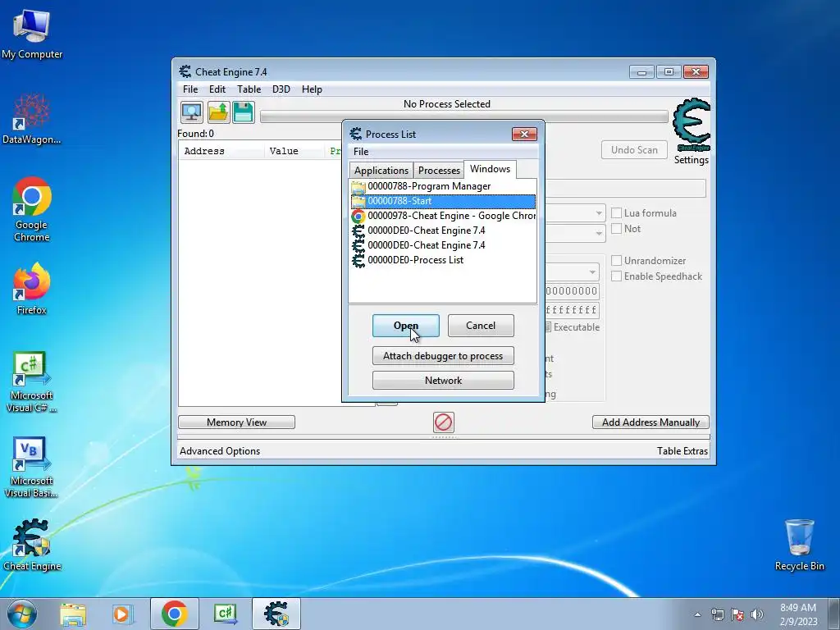Click the volume speaker tray icon
Viewport: 840px width, 630px height.
(x=757, y=614)
